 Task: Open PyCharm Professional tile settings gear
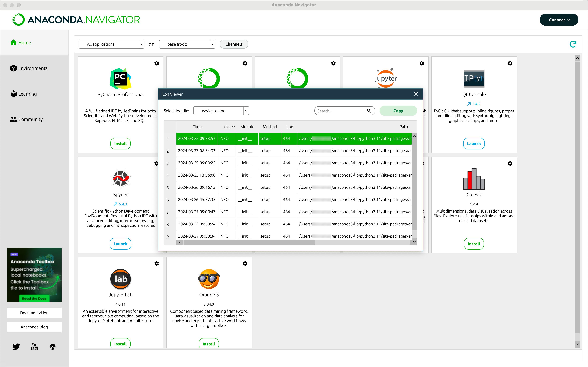(x=157, y=63)
